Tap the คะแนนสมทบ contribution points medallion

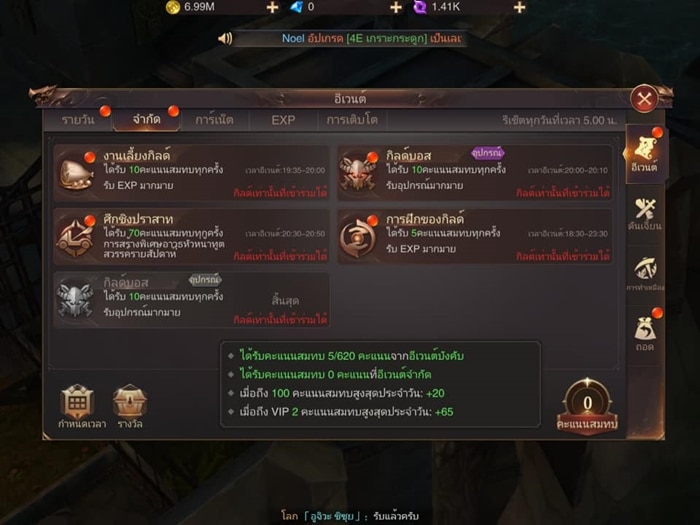click(588, 405)
